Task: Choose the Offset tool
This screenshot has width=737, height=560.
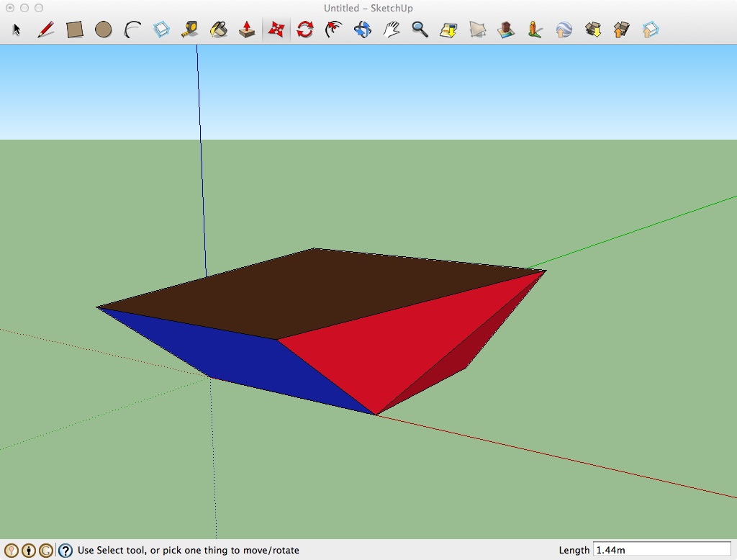Action: tap(334, 30)
